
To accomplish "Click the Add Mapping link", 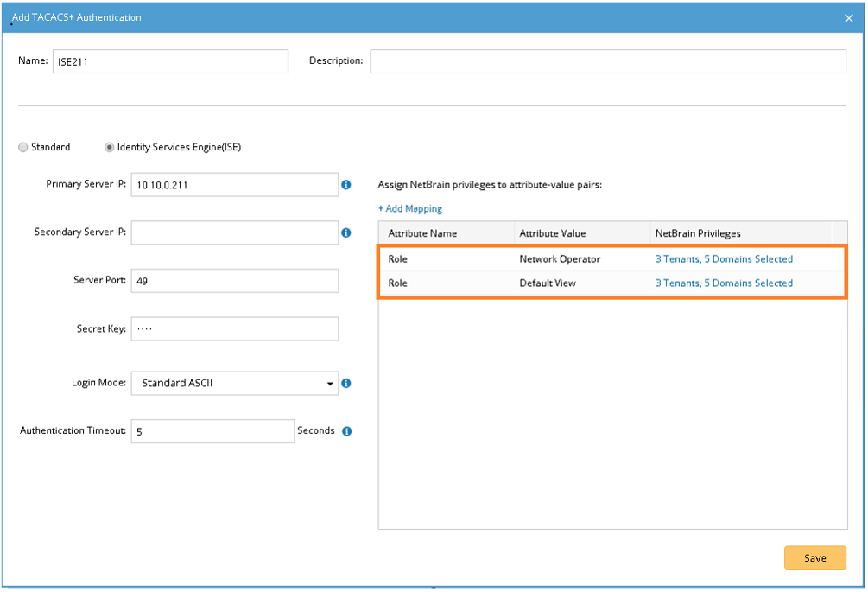I will point(410,208).
